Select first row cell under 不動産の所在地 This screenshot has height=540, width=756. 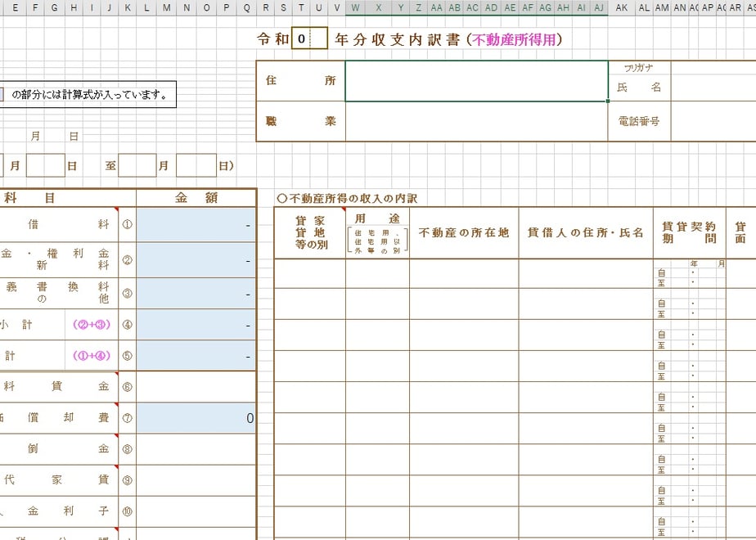(464, 273)
